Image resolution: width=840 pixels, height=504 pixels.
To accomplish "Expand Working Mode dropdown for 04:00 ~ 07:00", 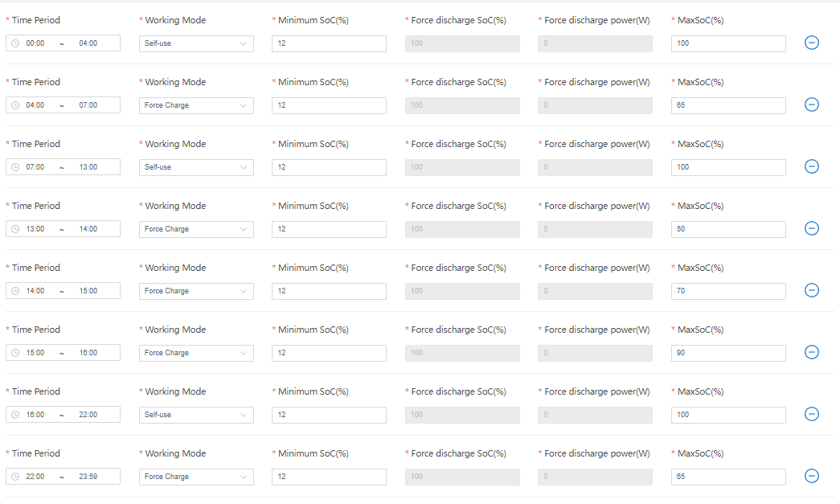I will pos(196,105).
